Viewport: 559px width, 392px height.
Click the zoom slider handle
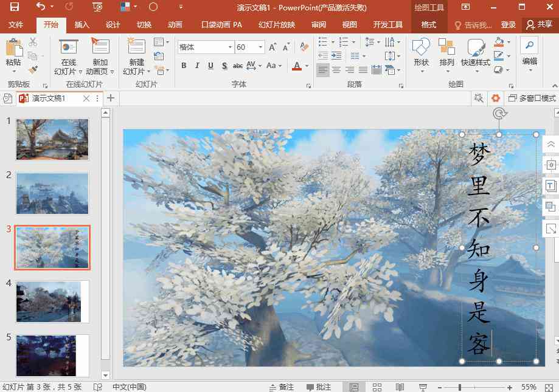point(460,387)
